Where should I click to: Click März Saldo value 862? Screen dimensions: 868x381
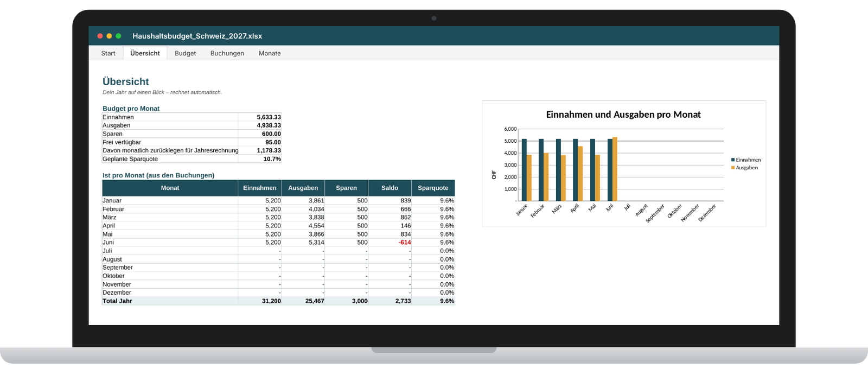coord(406,217)
